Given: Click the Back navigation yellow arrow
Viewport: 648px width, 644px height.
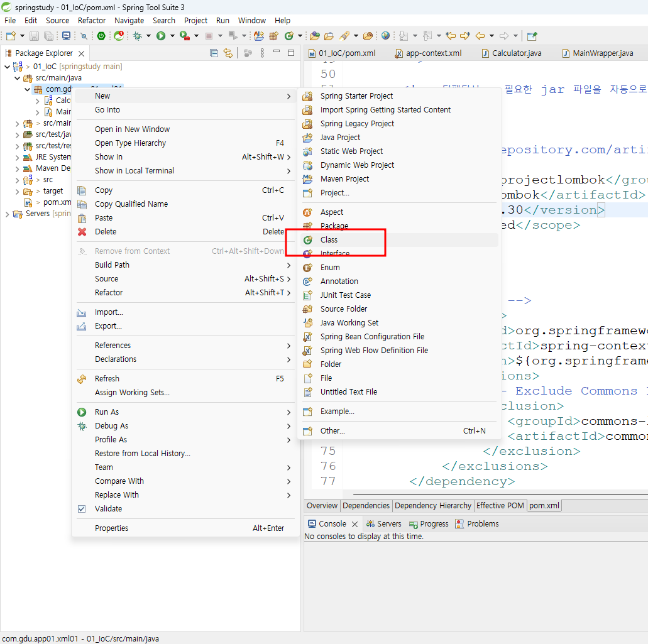Looking at the screenshot, I should click(480, 36).
